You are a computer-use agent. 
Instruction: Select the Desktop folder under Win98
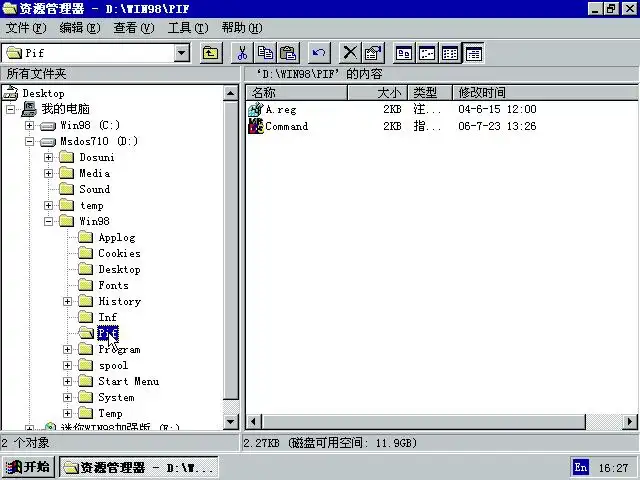(119, 269)
